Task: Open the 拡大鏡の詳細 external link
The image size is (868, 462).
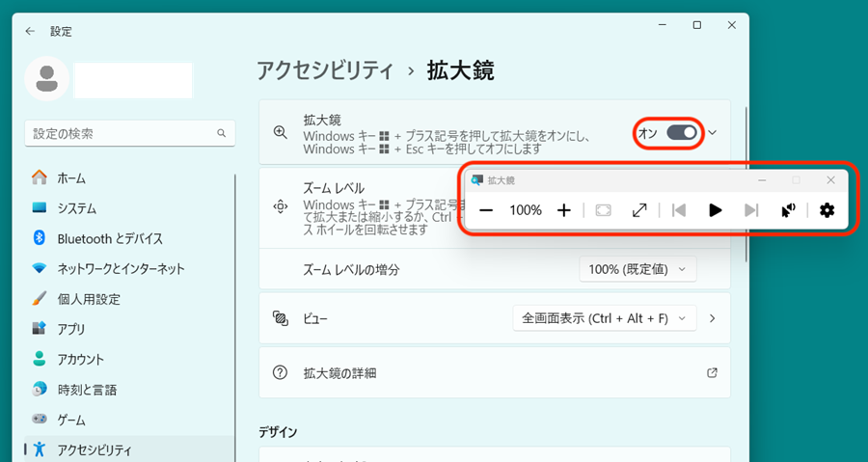Action: click(x=712, y=372)
